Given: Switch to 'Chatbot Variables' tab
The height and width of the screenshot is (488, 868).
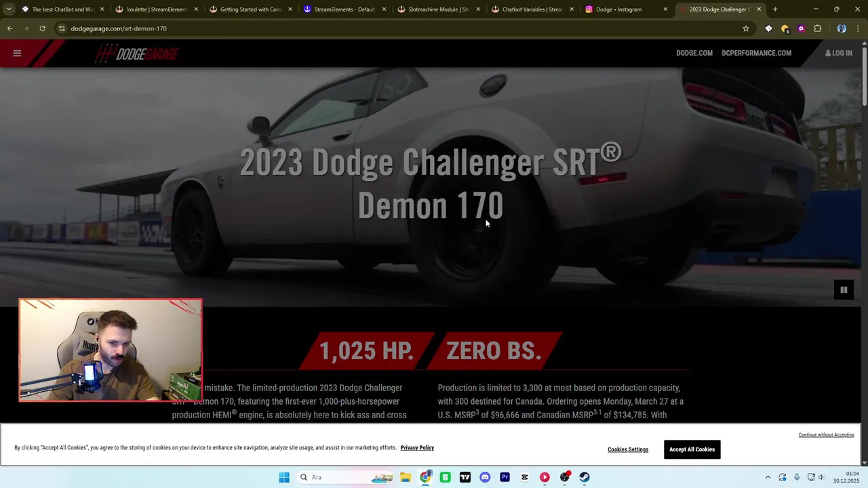Looking at the screenshot, I should [x=532, y=9].
